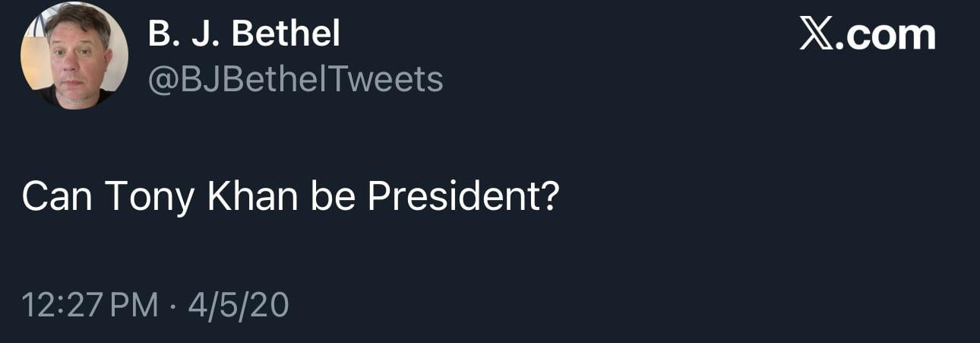Select the tweet text about Tony Khan
980x343 pixels.
(290, 198)
